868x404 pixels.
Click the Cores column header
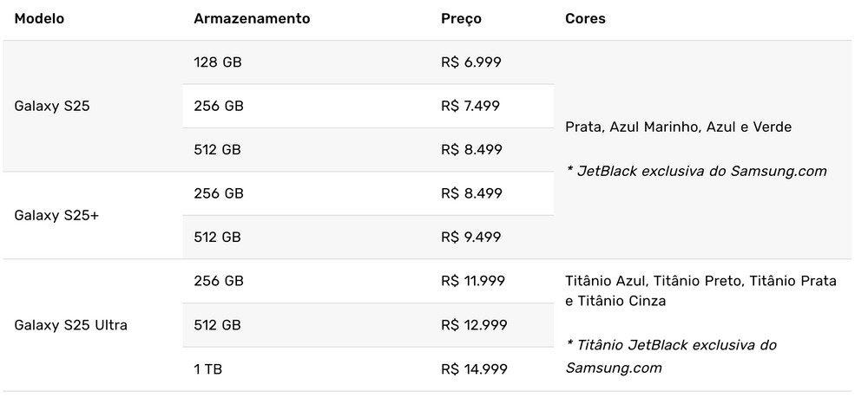click(585, 18)
